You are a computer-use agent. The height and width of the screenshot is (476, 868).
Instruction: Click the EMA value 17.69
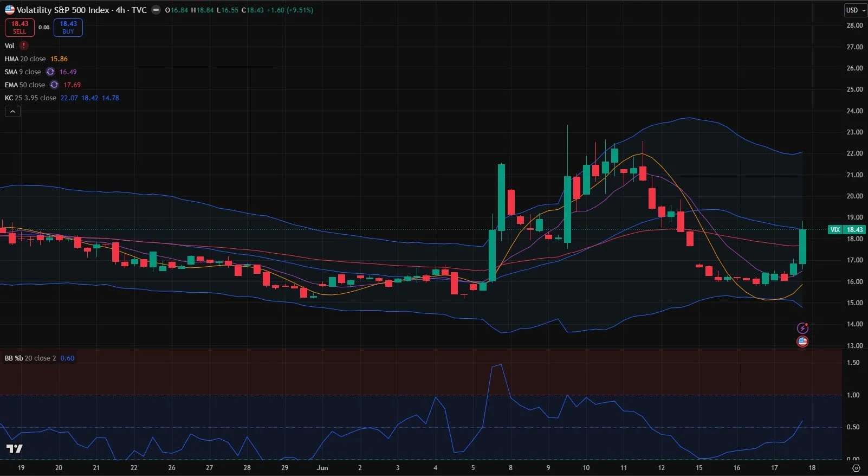pos(72,85)
